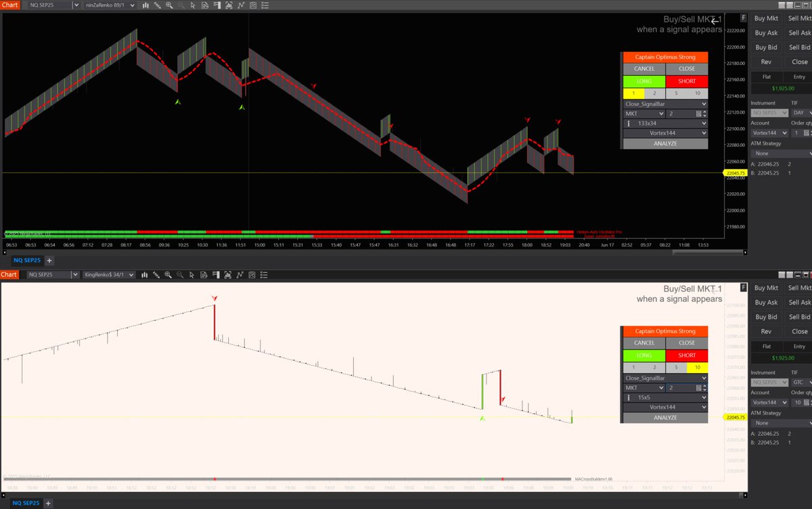Zoom in on the bottom chart
812x509 pixels.
pos(168,275)
